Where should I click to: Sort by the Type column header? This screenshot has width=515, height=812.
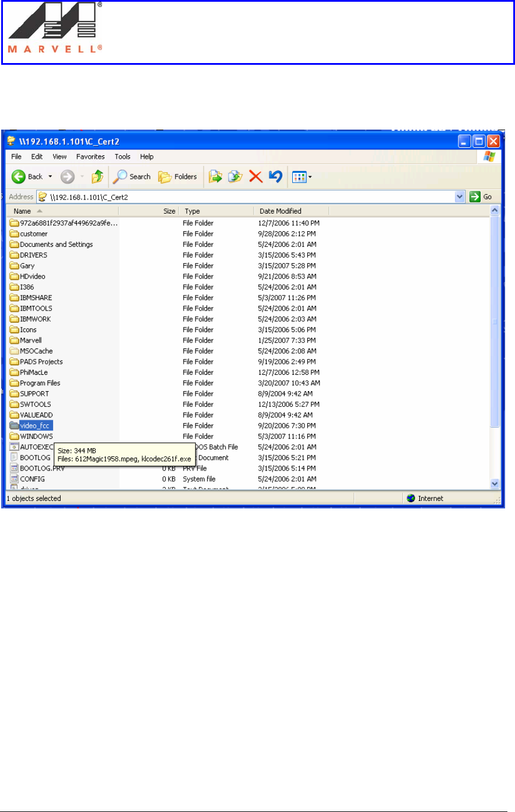[x=216, y=211]
